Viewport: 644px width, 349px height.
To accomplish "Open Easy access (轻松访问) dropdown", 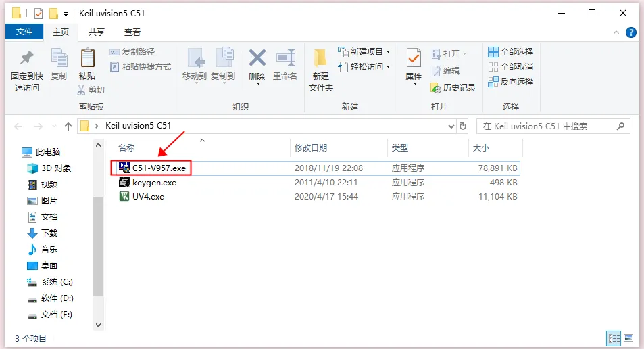I will click(364, 66).
